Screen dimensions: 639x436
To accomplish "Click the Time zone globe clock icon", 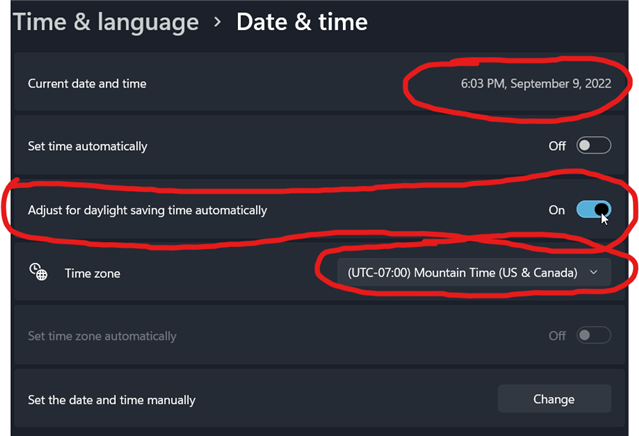I will pyautogui.click(x=38, y=272).
